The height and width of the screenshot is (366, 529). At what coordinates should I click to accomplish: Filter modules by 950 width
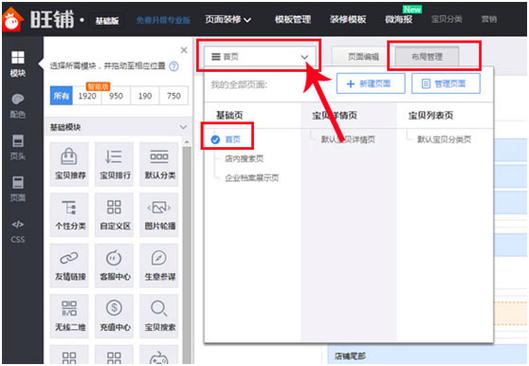point(116,96)
